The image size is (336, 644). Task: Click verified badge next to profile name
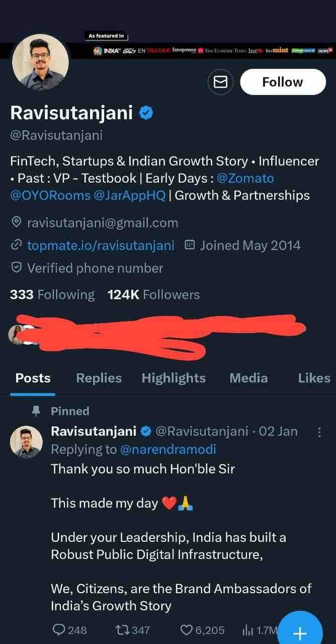coord(146,113)
